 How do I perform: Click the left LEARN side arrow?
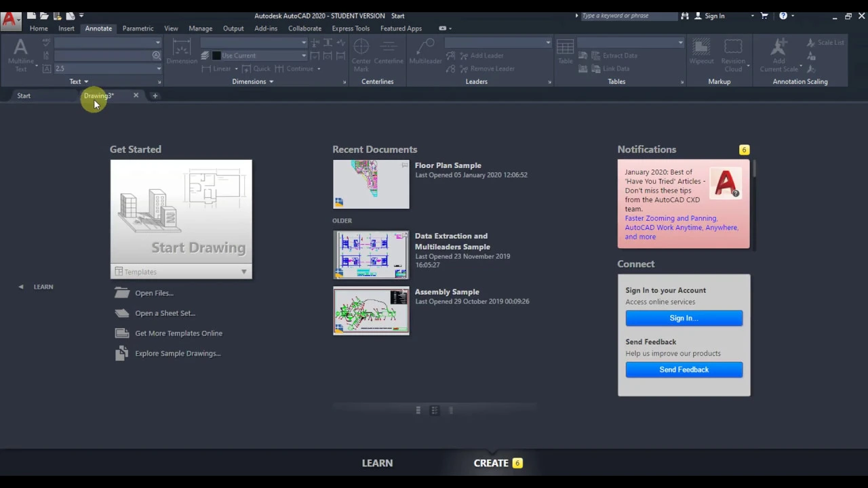pyautogui.click(x=21, y=287)
